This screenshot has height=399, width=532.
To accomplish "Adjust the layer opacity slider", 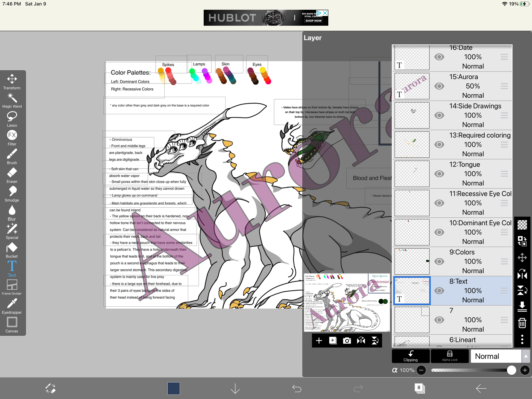I will point(474,370).
